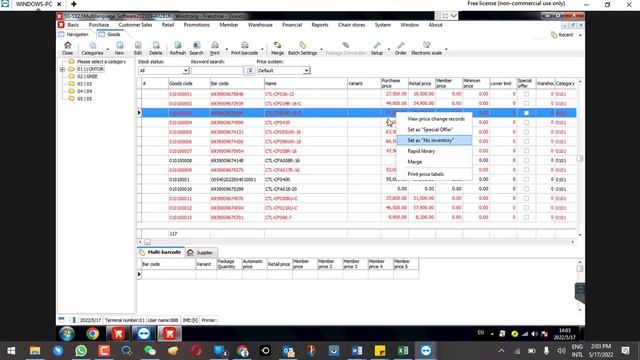Choose Set as "No inventory" menu entry

tap(434, 140)
